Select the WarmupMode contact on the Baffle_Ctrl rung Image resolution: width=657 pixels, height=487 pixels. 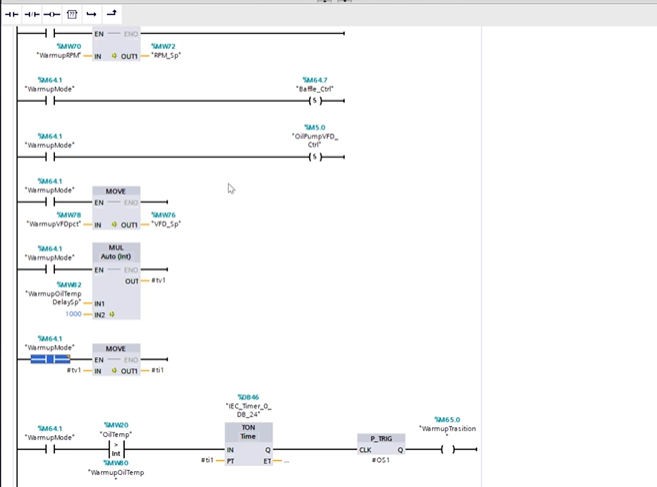(x=50, y=101)
